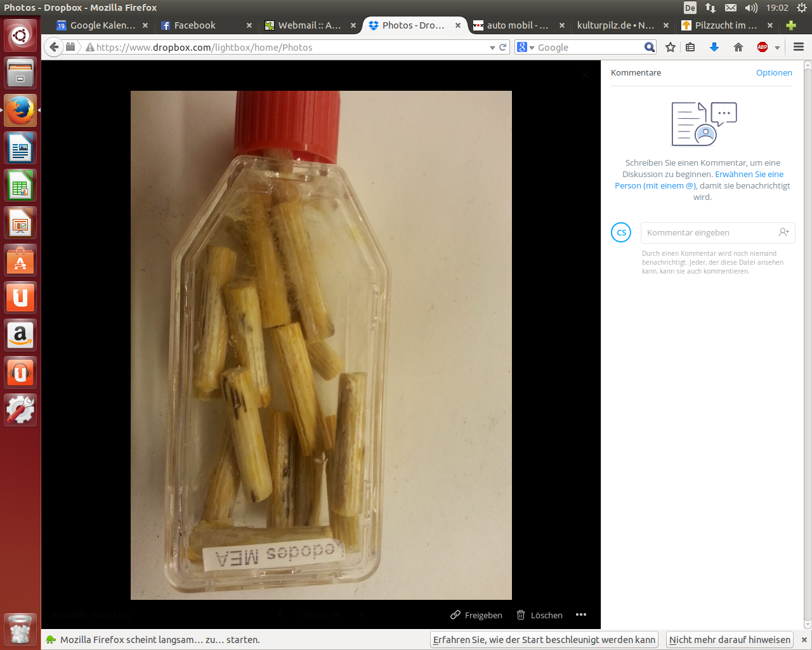Screen dimensions: 812x650
Task: Click 'Nicht mehr darauf hinweisen' button
Action: [x=730, y=640]
